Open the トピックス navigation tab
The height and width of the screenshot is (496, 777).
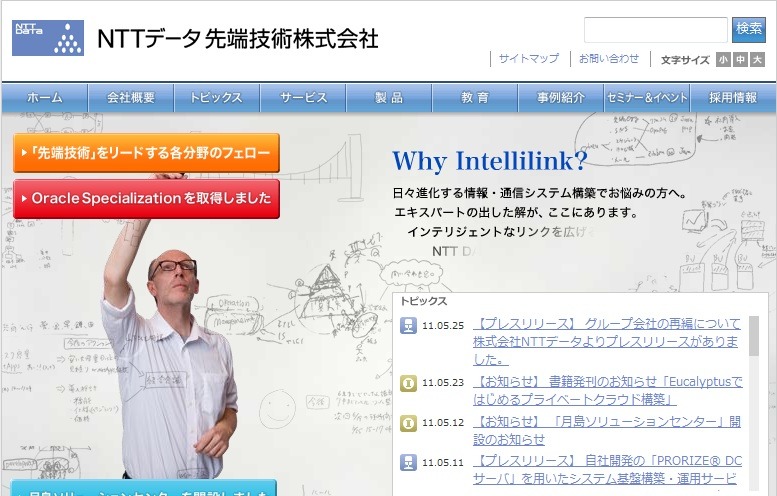click(217, 98)
